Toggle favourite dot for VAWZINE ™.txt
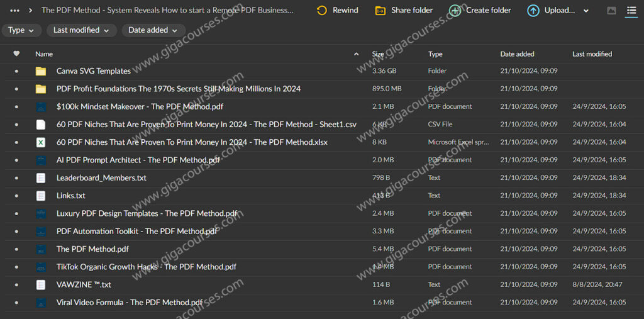The width and height of the screenshot is (644, 319). tap(16, 284)
